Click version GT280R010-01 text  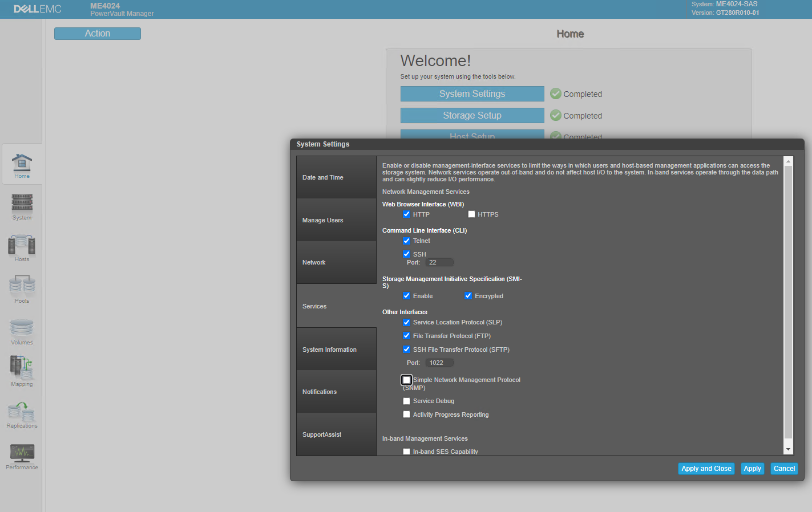[x=738, y=13]
